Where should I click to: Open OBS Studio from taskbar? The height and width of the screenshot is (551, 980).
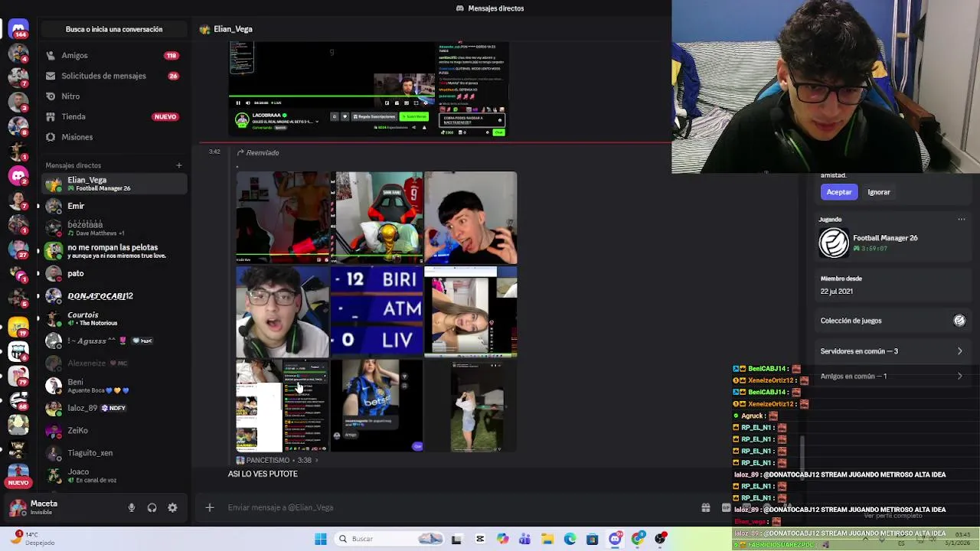point(660,539)
